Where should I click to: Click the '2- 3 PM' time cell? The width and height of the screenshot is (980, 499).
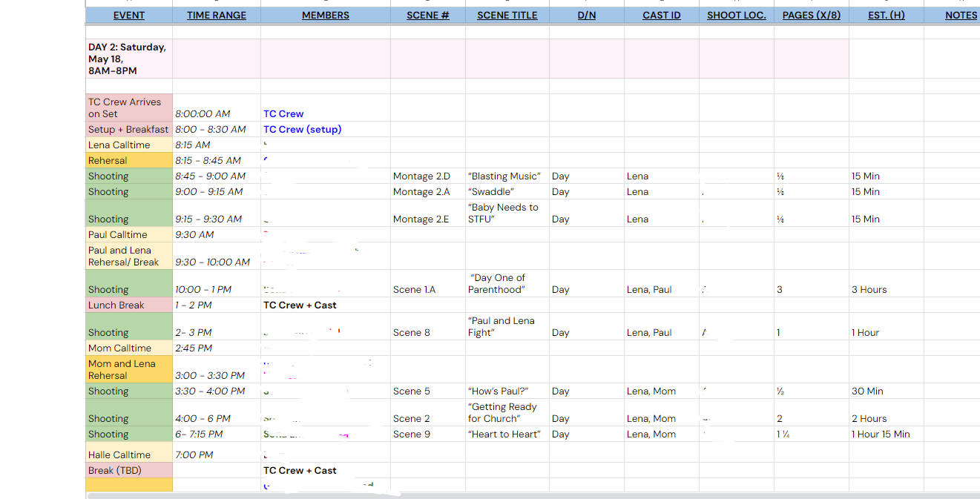coord(217,326)
